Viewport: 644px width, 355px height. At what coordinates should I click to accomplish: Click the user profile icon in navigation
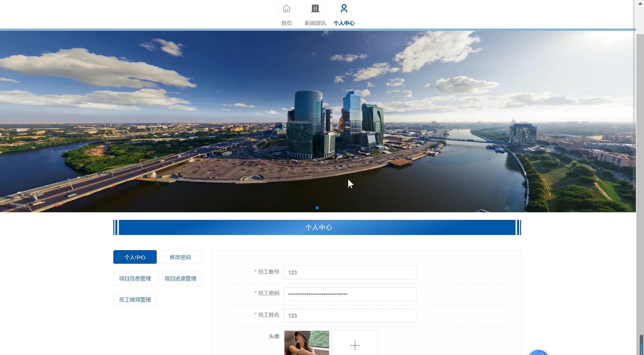344,9
